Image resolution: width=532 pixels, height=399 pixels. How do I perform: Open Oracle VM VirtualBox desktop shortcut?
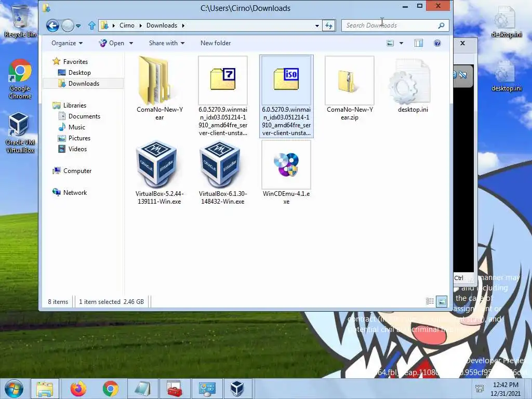pyautogui.click(x=20, y=133)
